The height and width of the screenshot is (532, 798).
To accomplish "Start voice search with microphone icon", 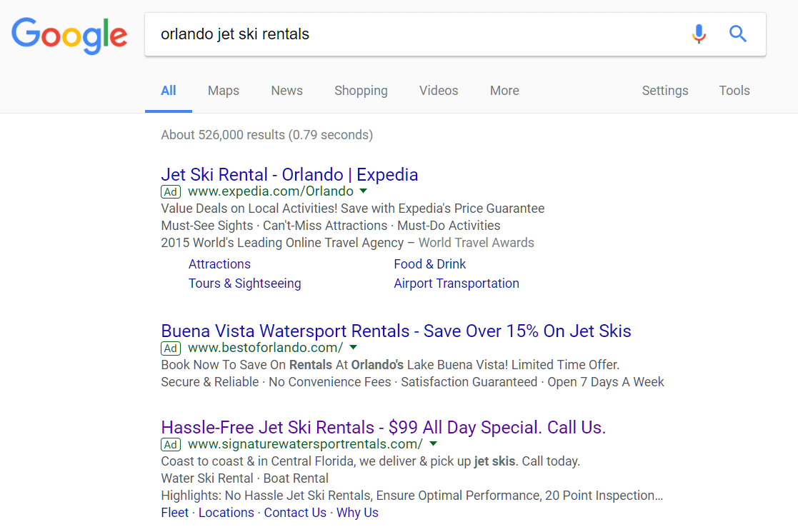I will point(699,34).
